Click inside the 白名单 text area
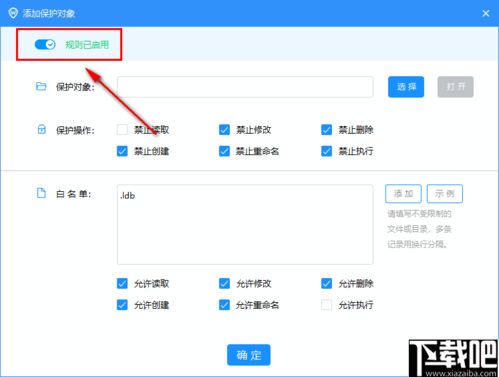Screen dimensions: 499x377 245,224
